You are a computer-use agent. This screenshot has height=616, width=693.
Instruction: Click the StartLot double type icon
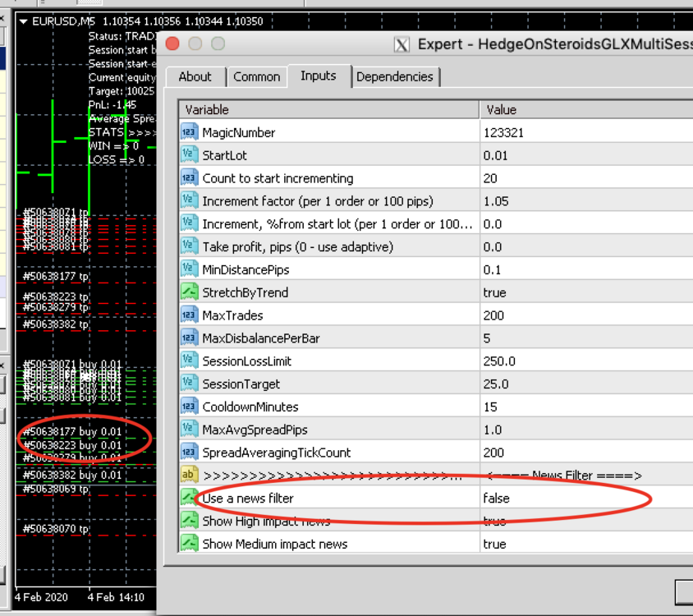[x=189, y=155]
